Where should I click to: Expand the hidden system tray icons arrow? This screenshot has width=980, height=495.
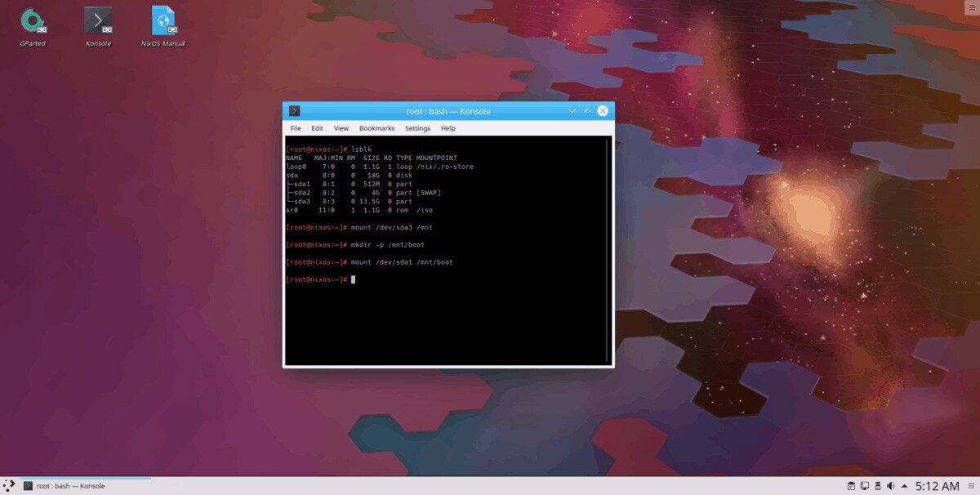click(904, 486)
